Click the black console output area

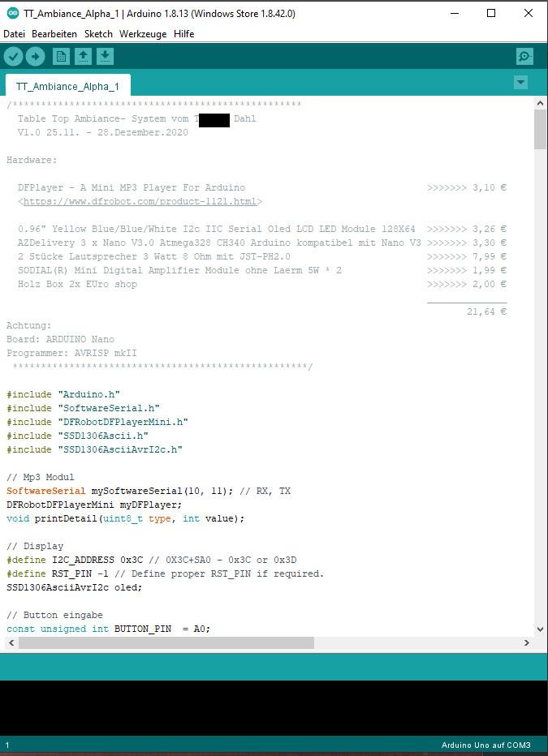pyautogui.click(x=274, y=708)
